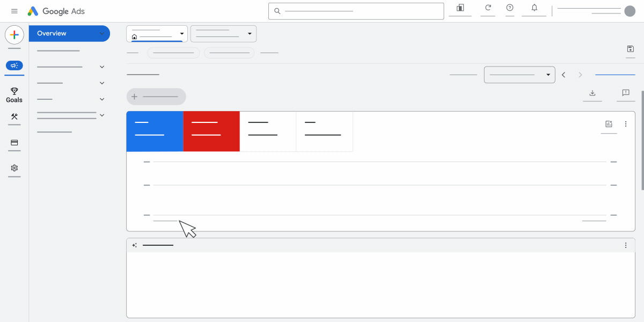Download the chart data via the download icon
The image size is (644, 322).
[592, 92]
